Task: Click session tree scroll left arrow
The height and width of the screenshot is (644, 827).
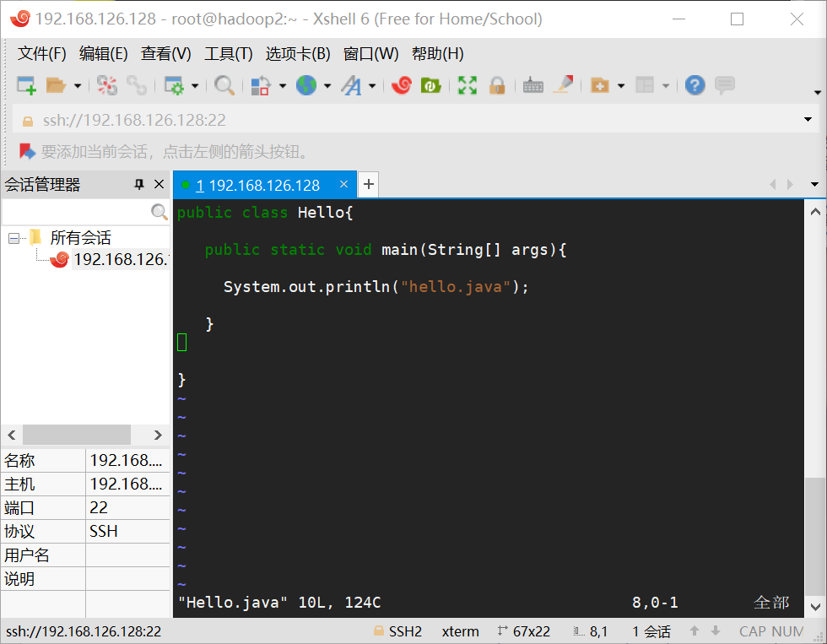Action: point(12,436)
